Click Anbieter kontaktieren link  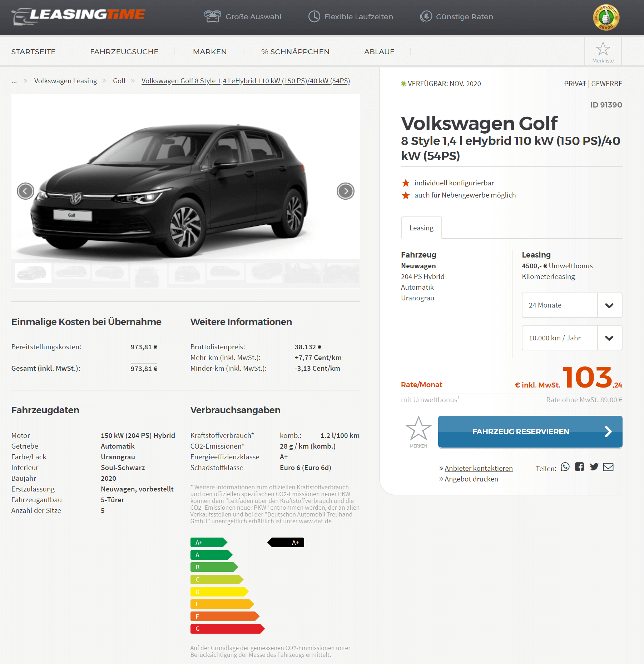tap(479, 468)
